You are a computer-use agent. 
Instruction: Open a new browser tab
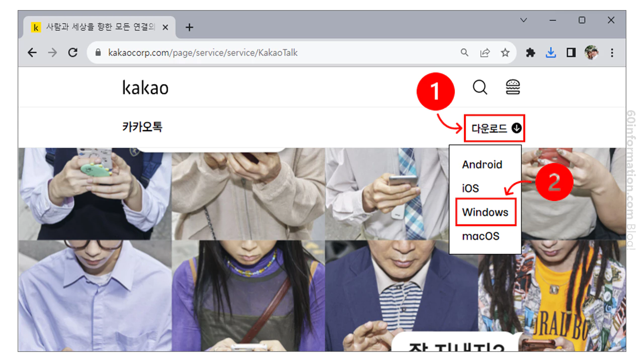tap(189, 27)
